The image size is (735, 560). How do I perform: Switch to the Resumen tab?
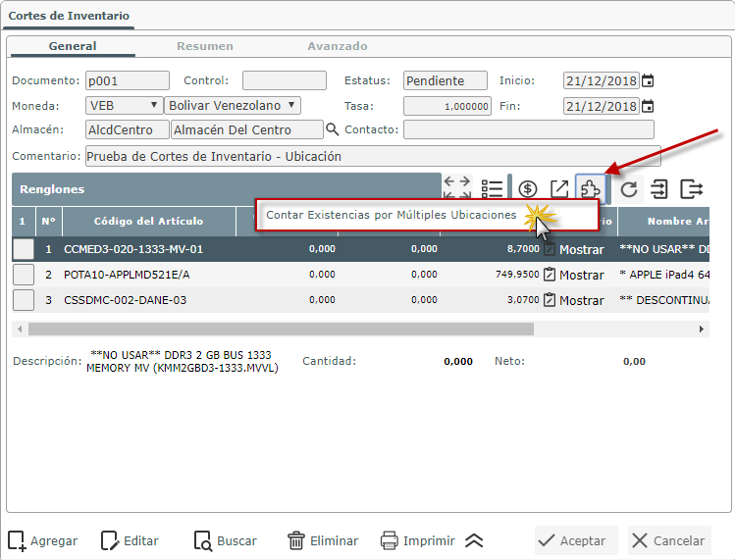tap(204, 46)
